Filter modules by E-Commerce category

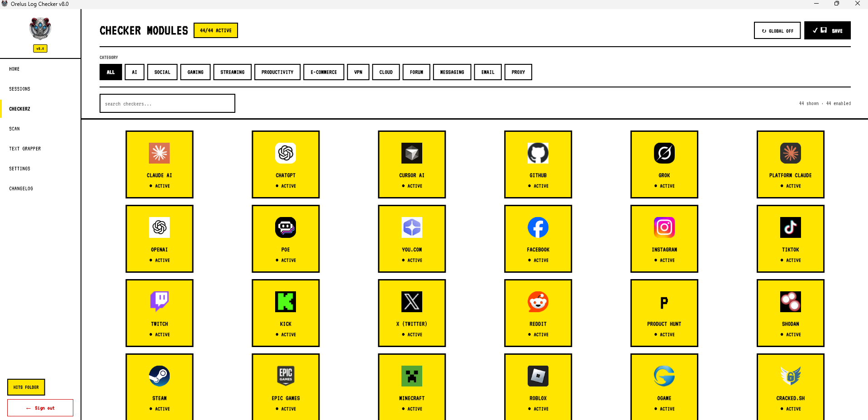[324, 72]
